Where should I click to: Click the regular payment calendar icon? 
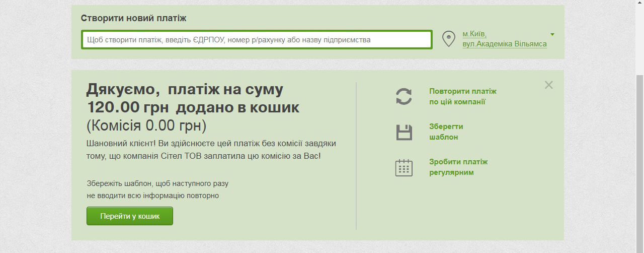pyautogui.click(x=404, y=167)
